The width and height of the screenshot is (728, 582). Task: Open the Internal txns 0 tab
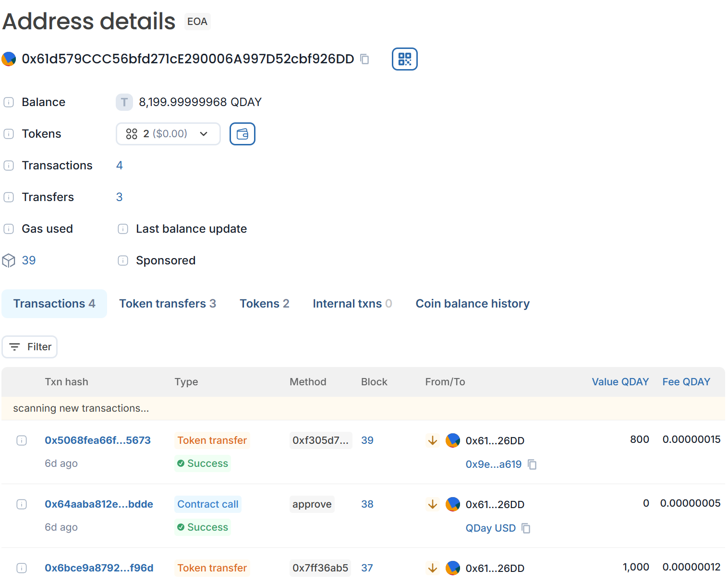(x=352, y=304)
